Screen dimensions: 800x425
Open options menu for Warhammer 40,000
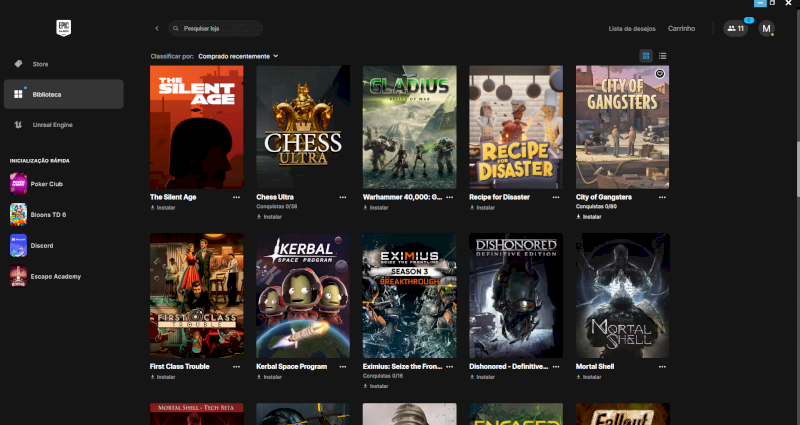449,197
